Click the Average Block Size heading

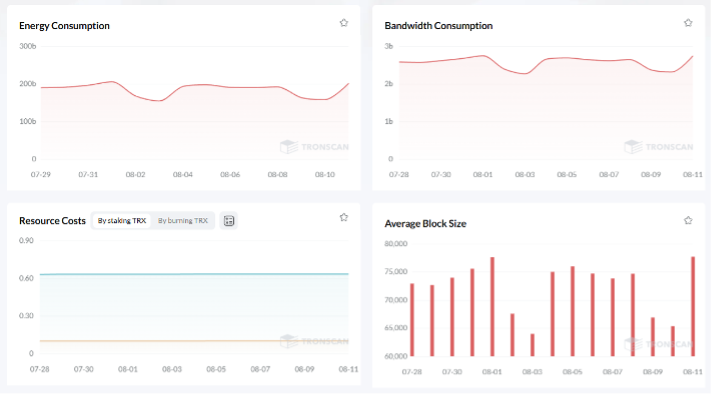tap(425, 224)
